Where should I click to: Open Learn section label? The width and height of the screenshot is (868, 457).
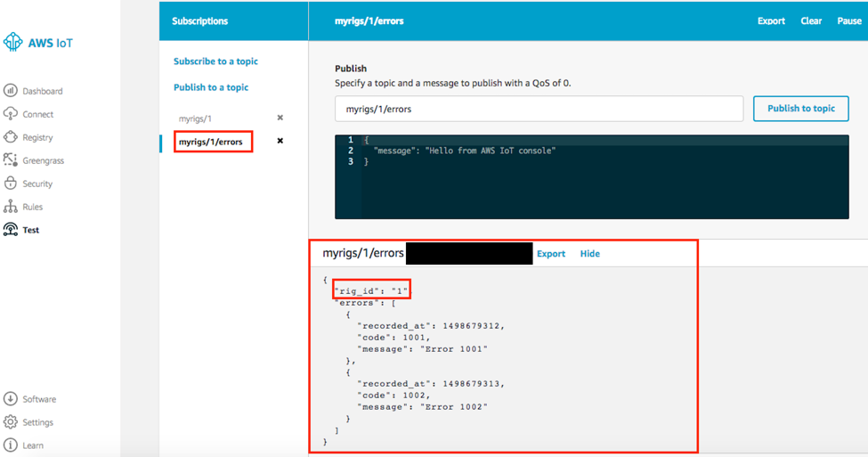coord(33,445)
